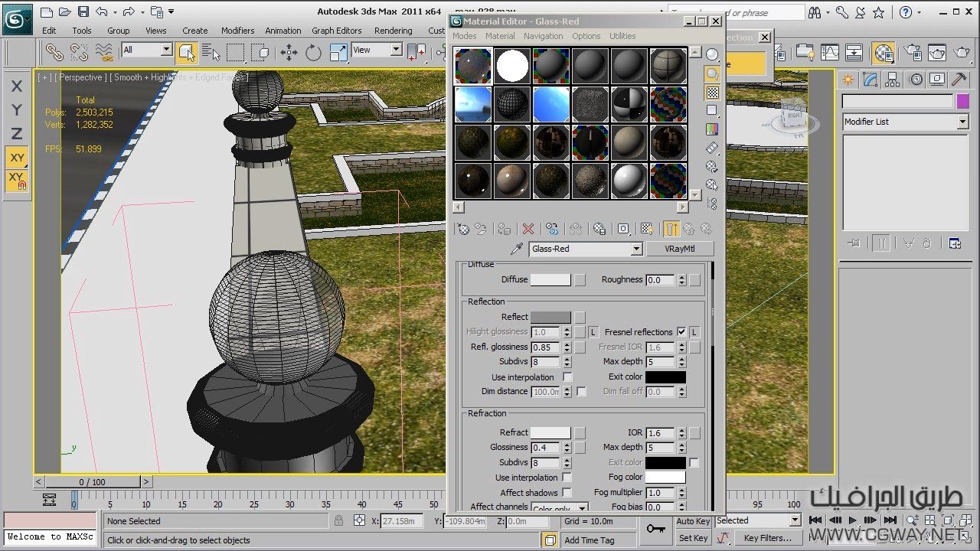Open the Navigation menu in Material Editor
Image resolution: width=980 pixels, height=551 pixels.
click(543, 36)
